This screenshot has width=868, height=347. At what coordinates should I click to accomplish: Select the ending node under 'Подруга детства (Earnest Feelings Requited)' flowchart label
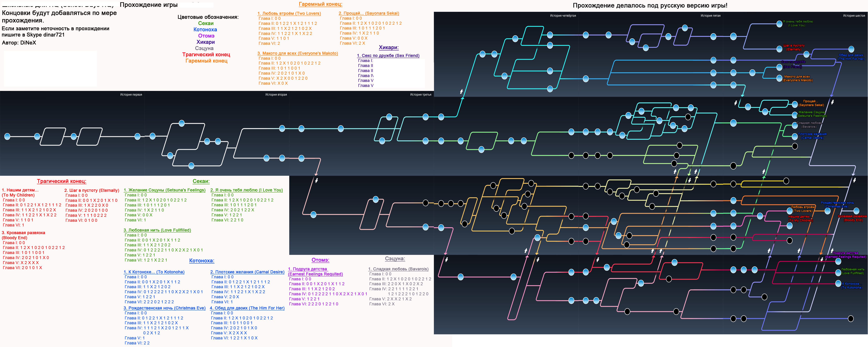tap(838, 261)
